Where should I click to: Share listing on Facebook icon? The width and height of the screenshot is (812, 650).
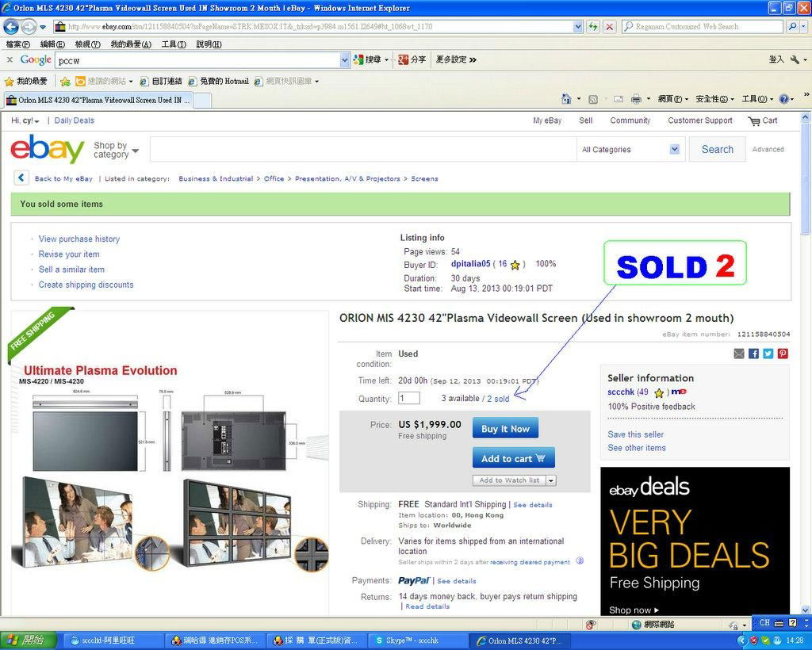click(x=753, y=354)
